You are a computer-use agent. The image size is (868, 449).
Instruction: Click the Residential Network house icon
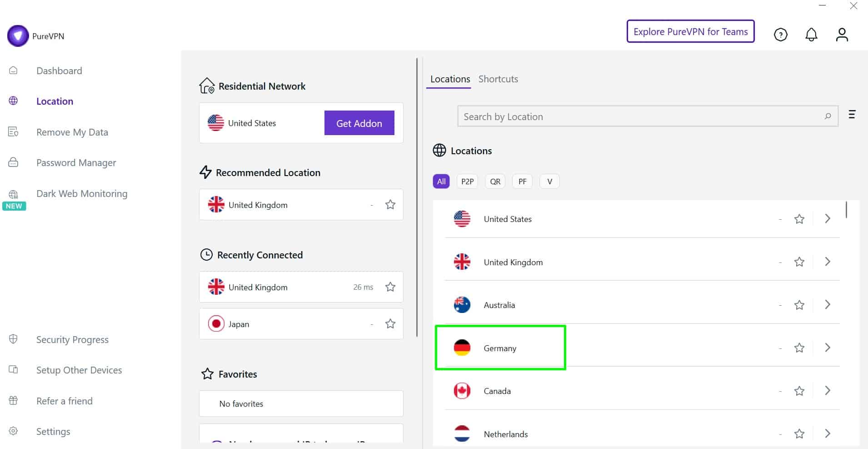(x=207, y=86)
